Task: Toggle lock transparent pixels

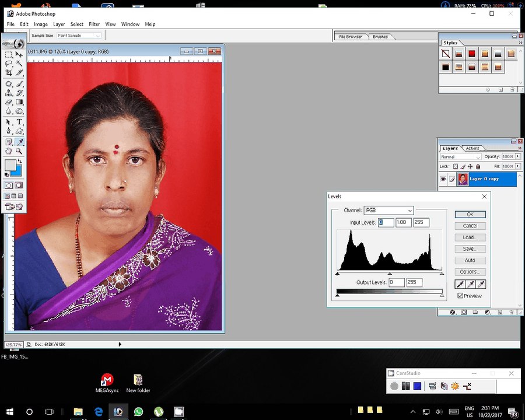Action: pyautogui.click(x=456, y=166)
